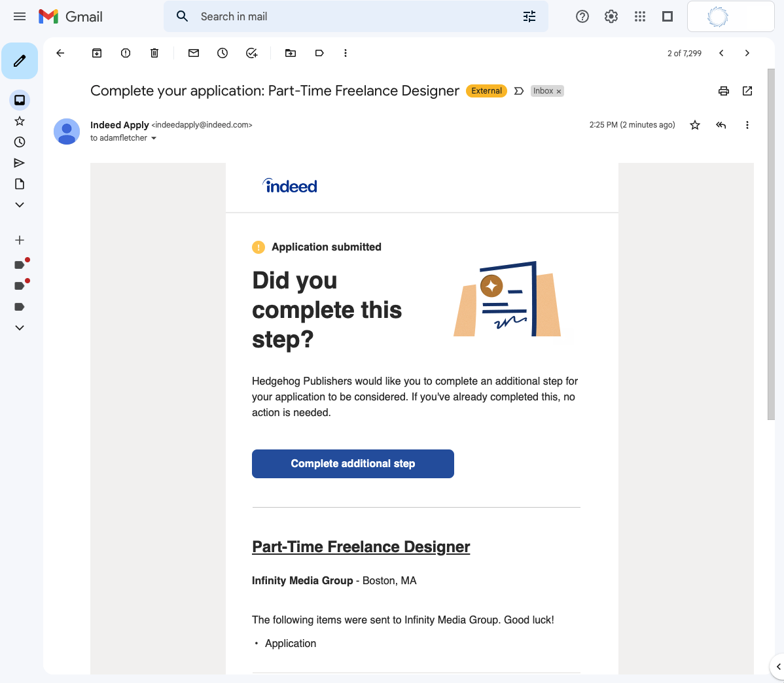This screenshot has height=683, width=784.
Task: Delete this email with trash icon
Action: [154, 53]
